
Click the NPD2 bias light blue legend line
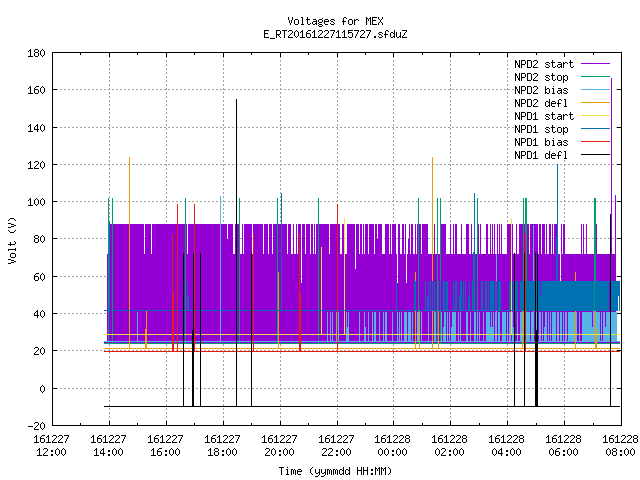coord(595,90)
